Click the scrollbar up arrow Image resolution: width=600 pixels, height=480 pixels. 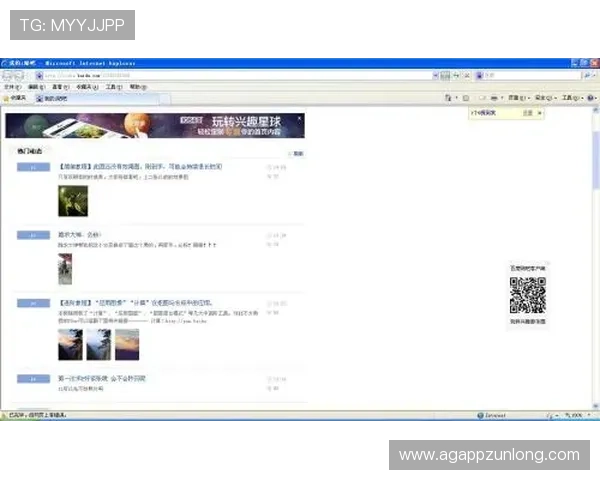(x=595, y=110)
